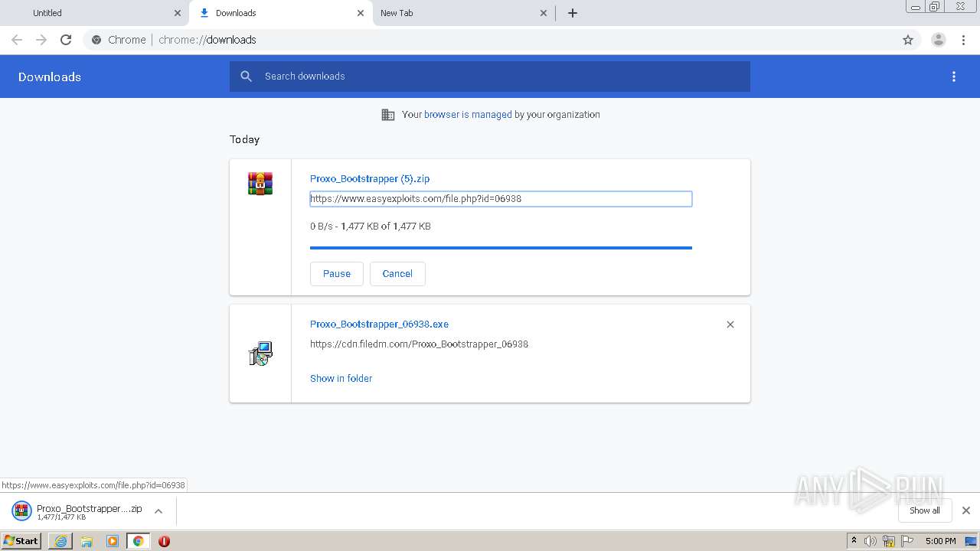Click the managed organization building icon
The height and width of the screenshot is (551, 980).
388,115
